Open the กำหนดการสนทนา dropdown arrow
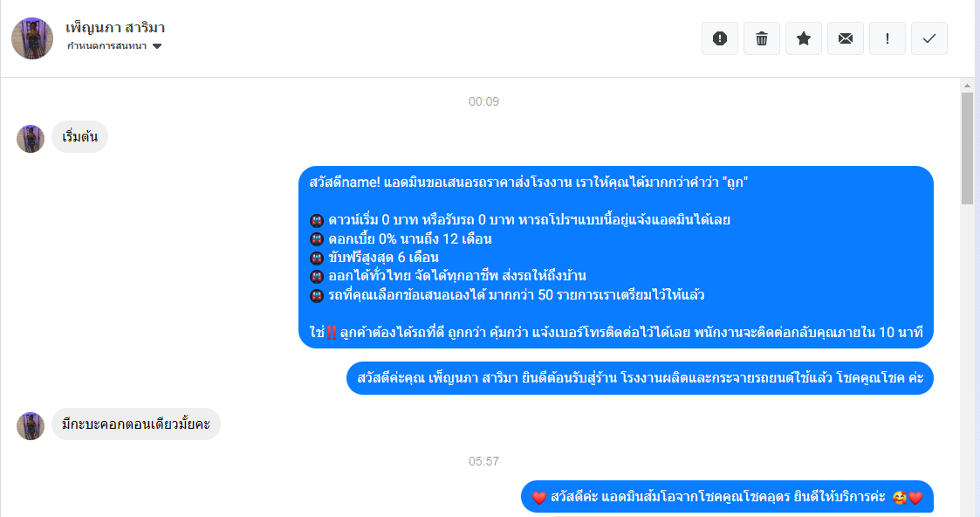 pos(157,46)
